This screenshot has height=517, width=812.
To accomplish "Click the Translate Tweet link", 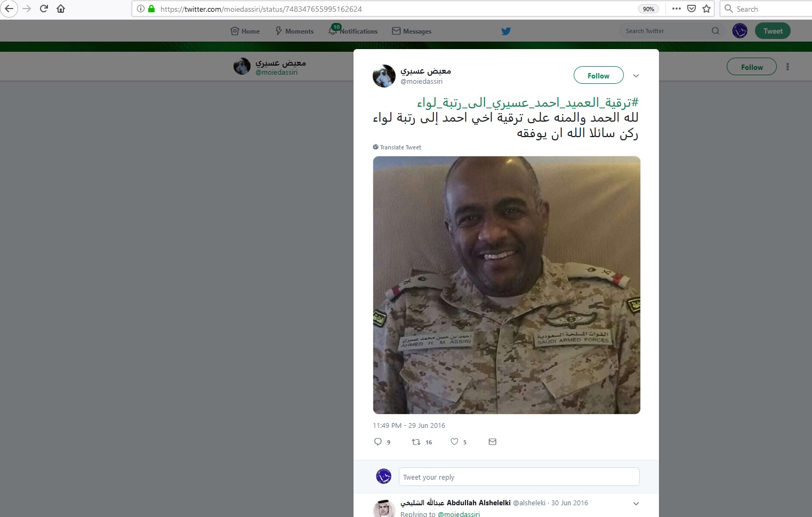I will [x=397, y=147].
